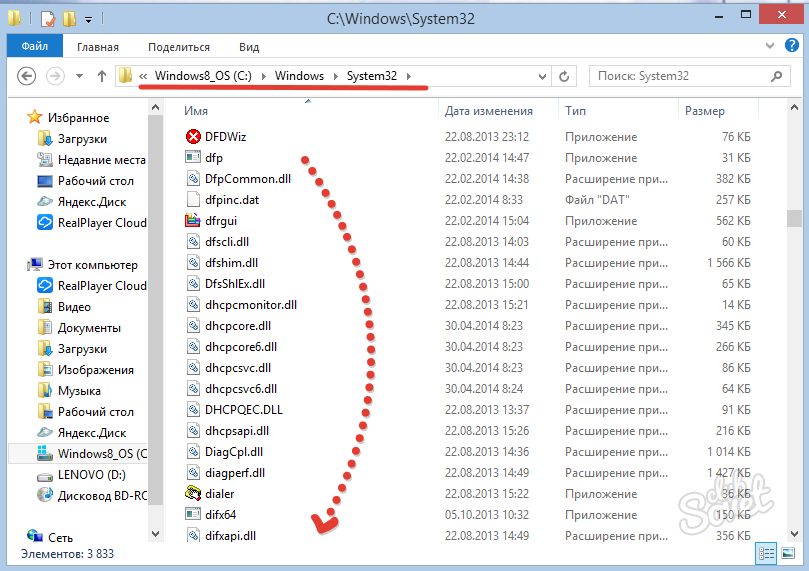Switch to the Вид ribbon tab
Image resolution: width=809 pixels, height=571 pixels.
click(249, 47)
